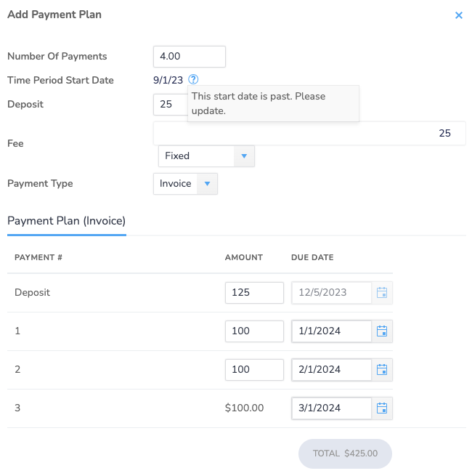This screenshot has width=472, height=476.
Task: Open calendar picker for payment 3 due date
Action: [382, 408]
